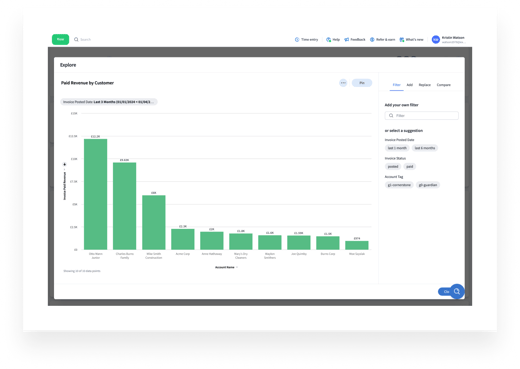
Task: Select the 'last 6 months' suggestion chip
Action: (425, 148)
